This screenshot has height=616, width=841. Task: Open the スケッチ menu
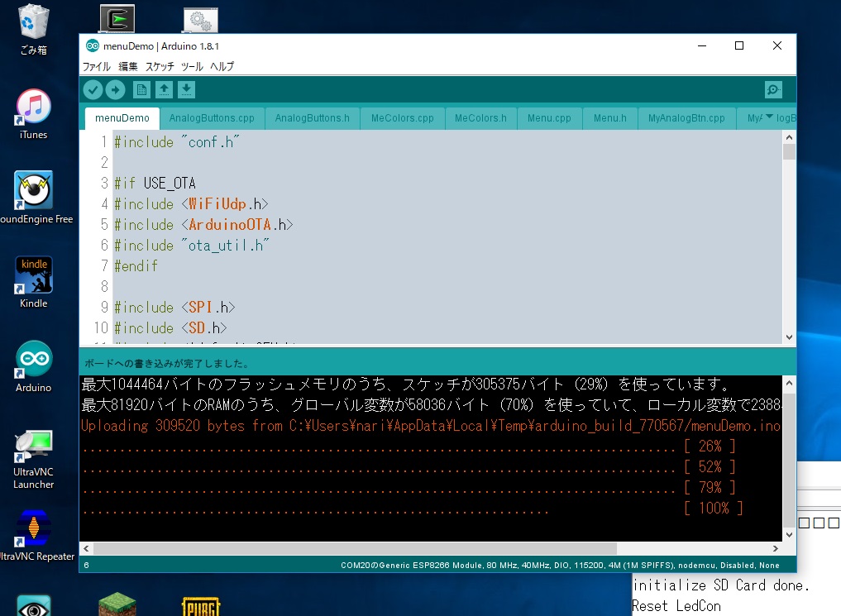[x=160, y=66]
